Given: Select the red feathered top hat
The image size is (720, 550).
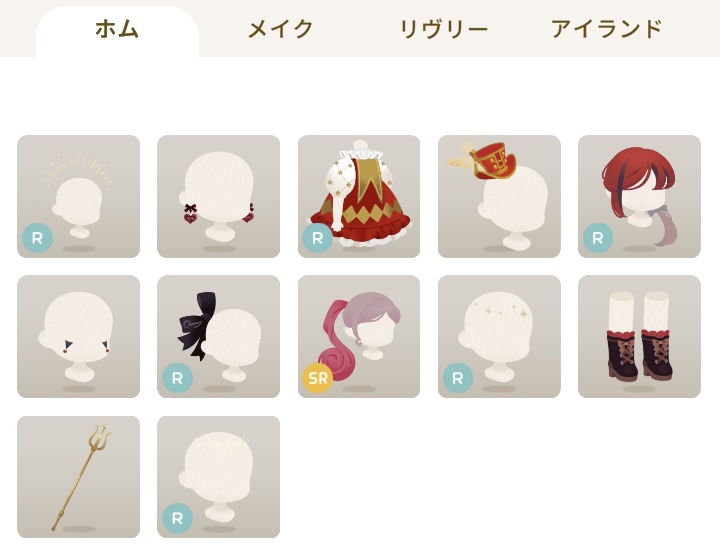Looking at the screenshot, I should [x=499, y=196].
